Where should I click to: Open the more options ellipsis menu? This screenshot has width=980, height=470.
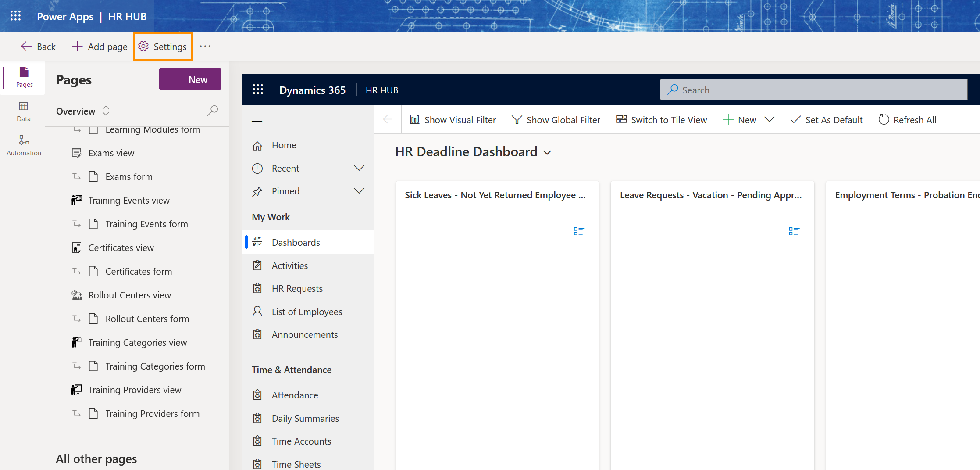coord(205,47)
